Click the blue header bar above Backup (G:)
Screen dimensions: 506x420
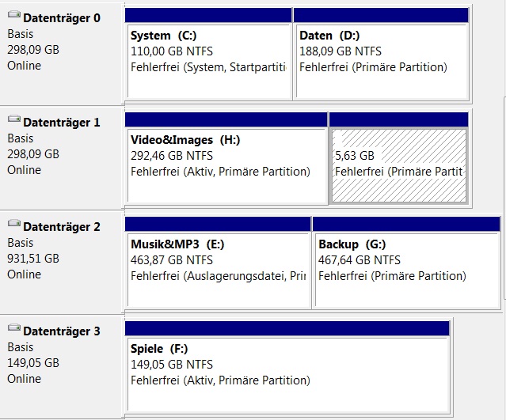point(406,224)
